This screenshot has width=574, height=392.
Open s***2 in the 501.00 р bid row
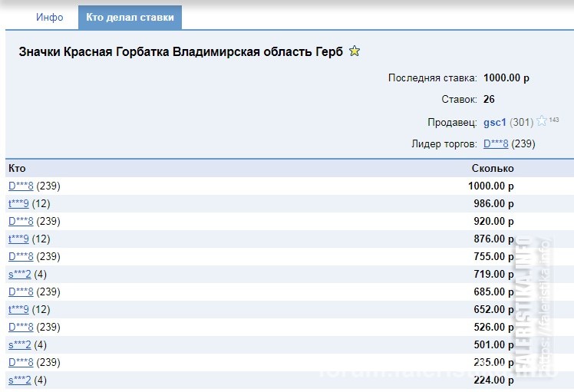click(x=20, y=344)
